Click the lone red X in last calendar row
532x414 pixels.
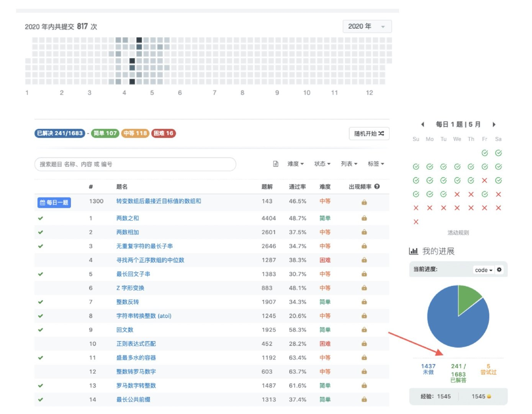click(416, 222)
